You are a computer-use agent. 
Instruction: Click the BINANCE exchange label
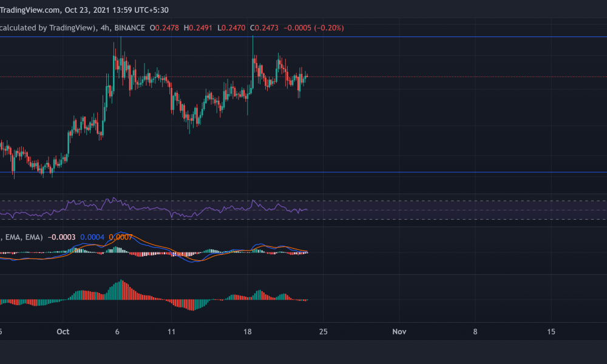130,28
